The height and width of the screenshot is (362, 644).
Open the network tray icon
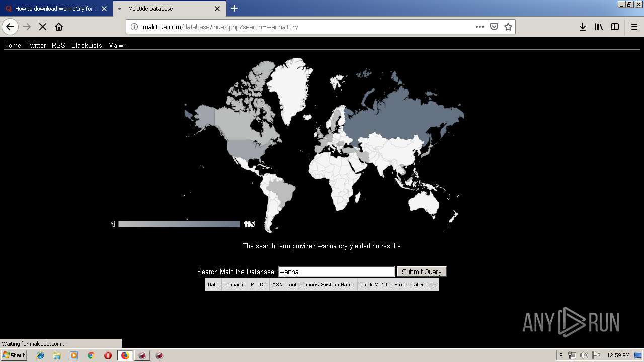[572, 355]
